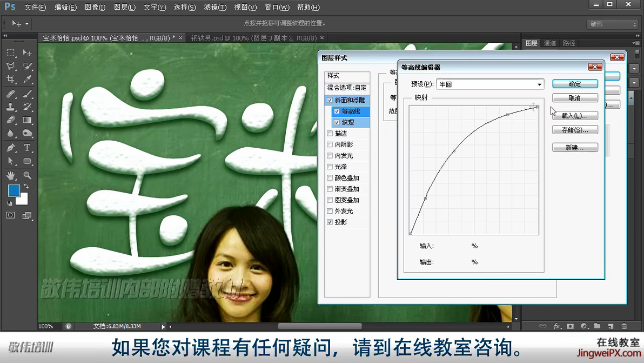Toggle Quick Mask mode

[x=10, y=215]
